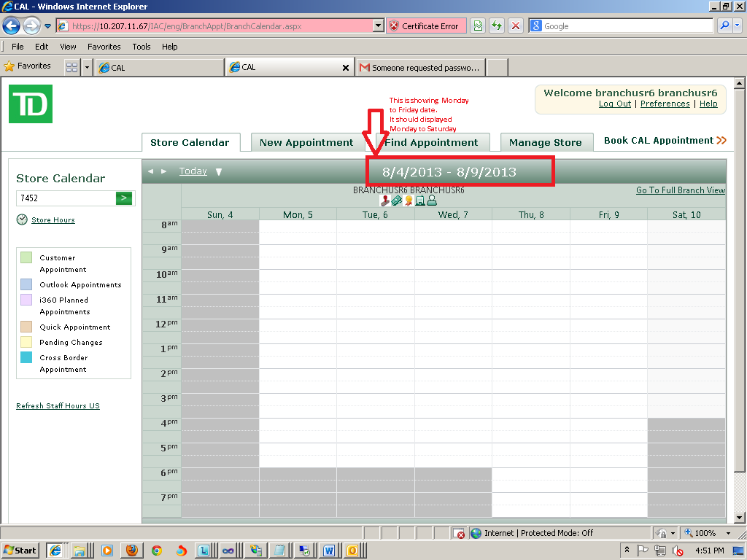This screenshot has width=747, height=560.
Task: Click the Outlook Appointments blue swatch
Action: [26, 284]
